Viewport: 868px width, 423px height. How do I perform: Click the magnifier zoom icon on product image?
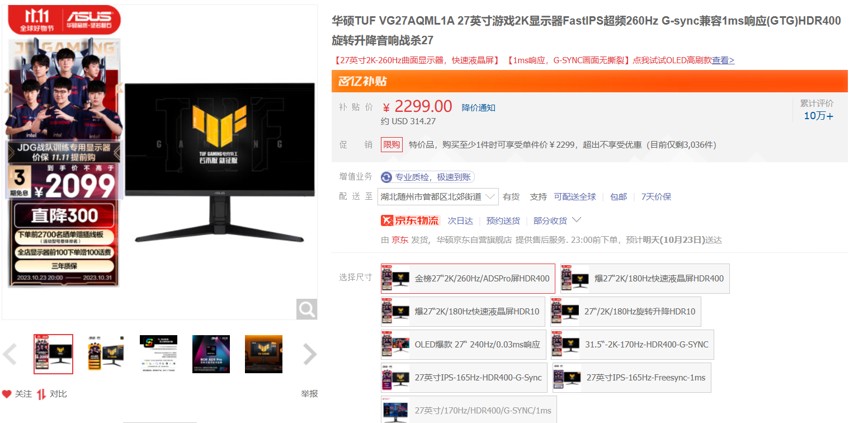306,309
